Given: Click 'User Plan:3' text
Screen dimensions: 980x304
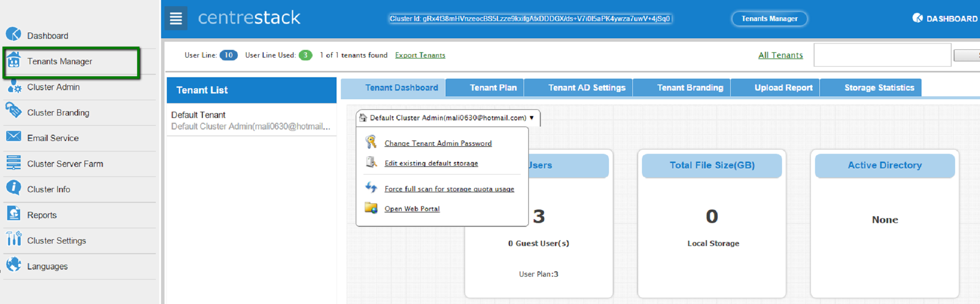Looking at the screenshot, I should 538,274.
